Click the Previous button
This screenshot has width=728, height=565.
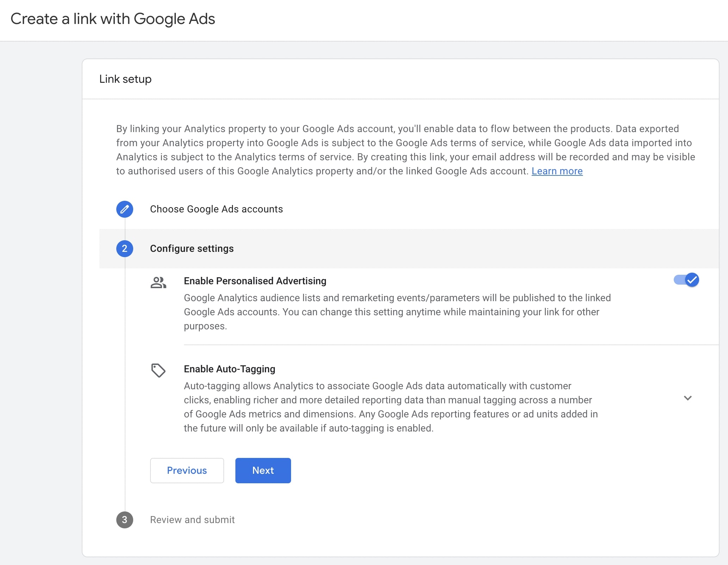tap(187, 471)
